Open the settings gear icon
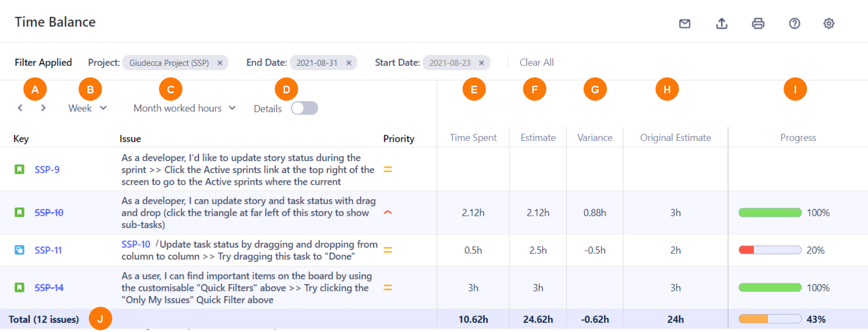Viewport: 868px width, 332px height. pyautogui.click(x=829, y=23)
